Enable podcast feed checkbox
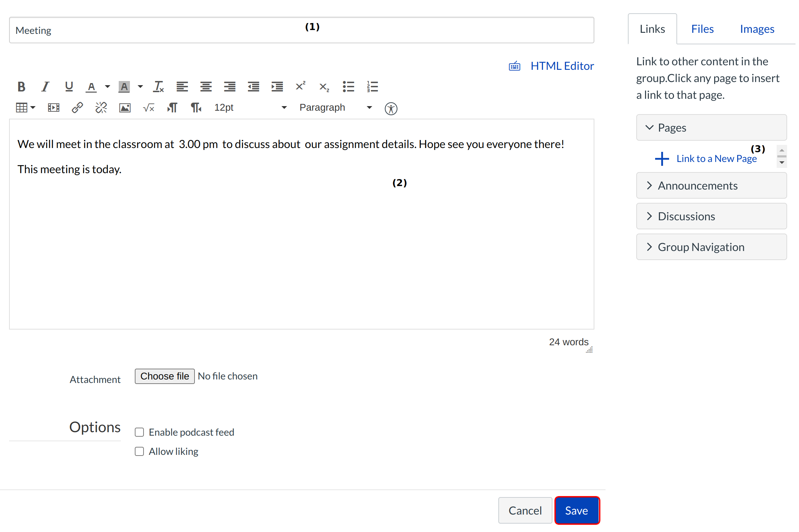 139,432
